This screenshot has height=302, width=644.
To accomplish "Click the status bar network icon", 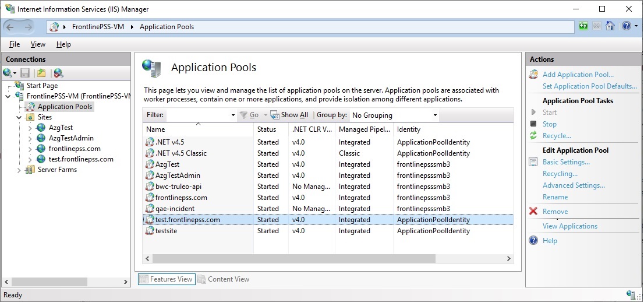I will tap(631, 294).
